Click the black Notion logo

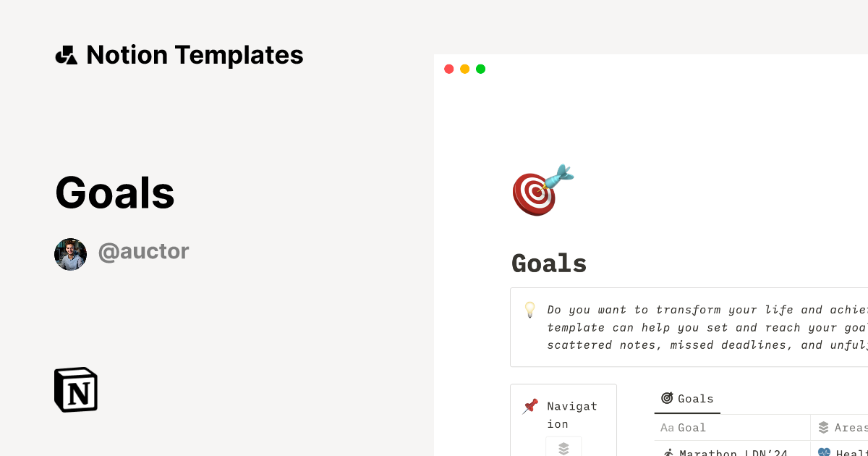pos(75,389)
